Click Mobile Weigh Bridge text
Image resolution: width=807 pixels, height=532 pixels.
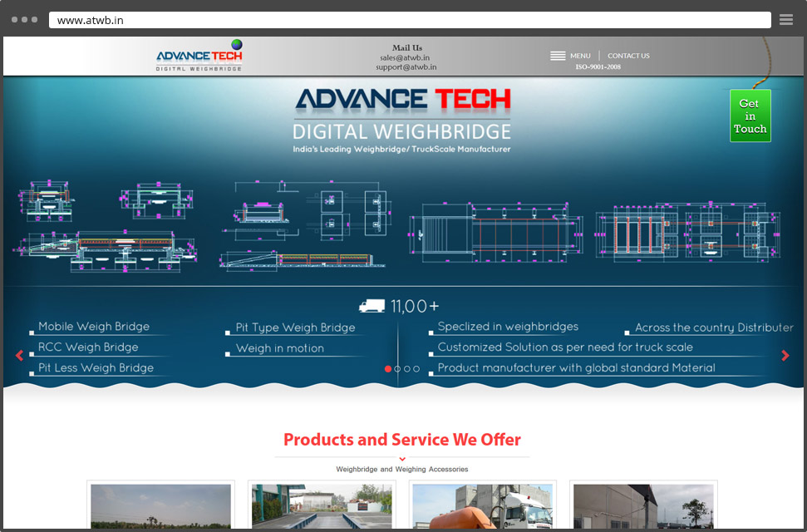click(94, 327)
